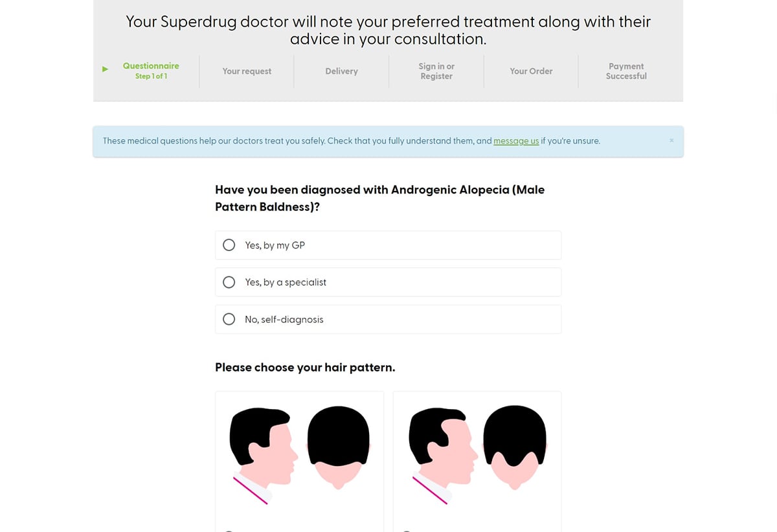Click the 'Please choose your hair pattern' heading
The height and width of the screenshot is (532, 777).
[x=305, y=368]
